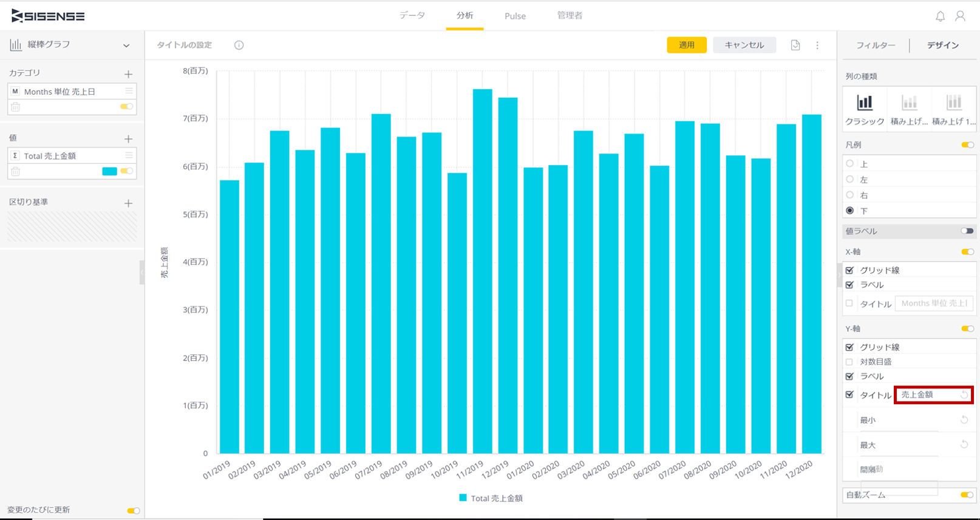Click the Sisense logo
980x520 pixels.
(48, 16)
